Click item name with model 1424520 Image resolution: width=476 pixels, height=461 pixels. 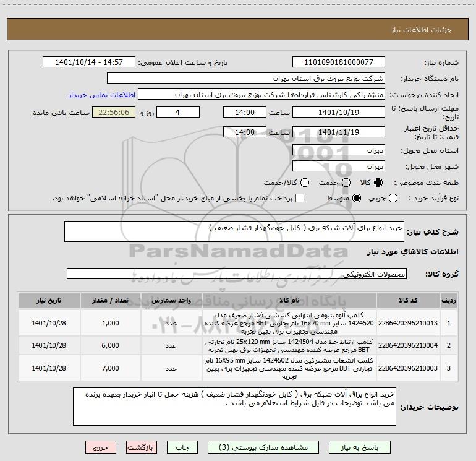point(289,323)
